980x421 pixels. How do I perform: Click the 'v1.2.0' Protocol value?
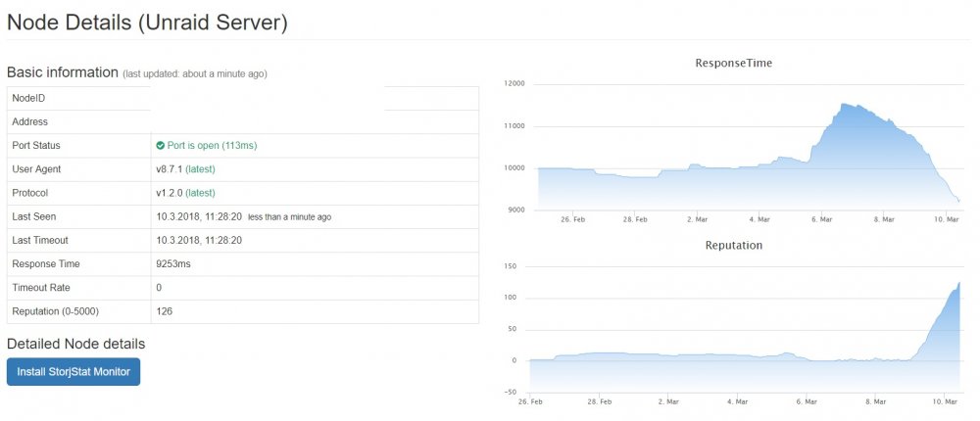click(170, 193)
